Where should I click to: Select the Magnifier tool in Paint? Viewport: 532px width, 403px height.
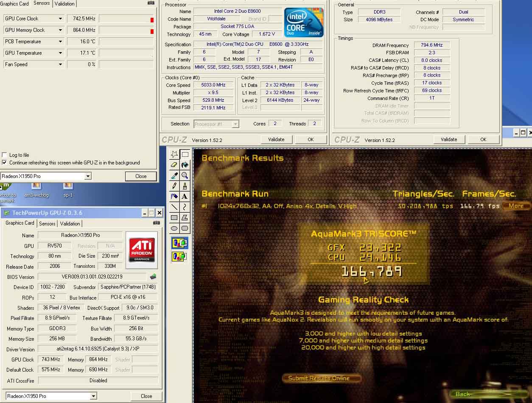[x=185, y=175]
